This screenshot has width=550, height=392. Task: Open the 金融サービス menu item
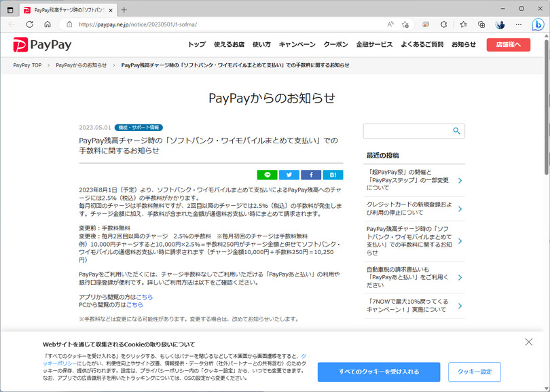[374, 45]
